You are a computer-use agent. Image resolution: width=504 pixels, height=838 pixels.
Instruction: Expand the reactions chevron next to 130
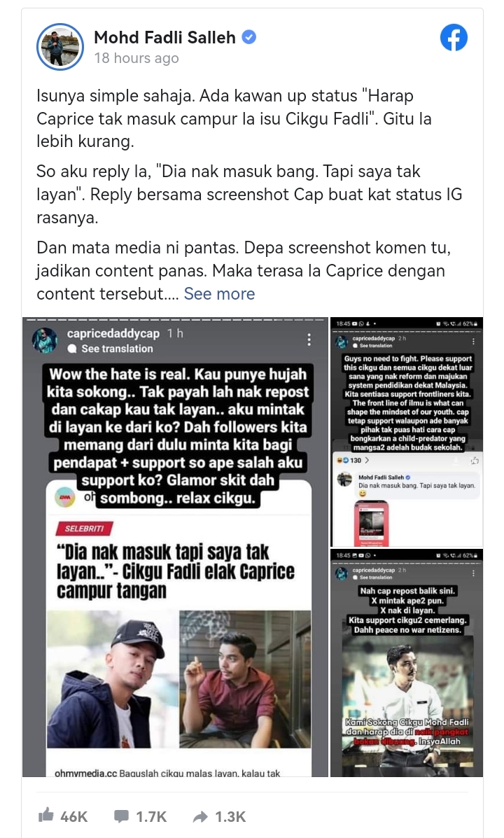[367, 460]
